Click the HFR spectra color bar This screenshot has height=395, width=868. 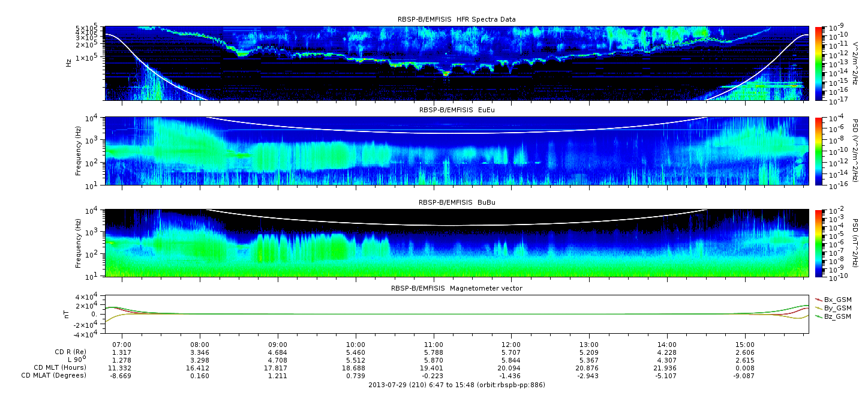click(819, 63)
